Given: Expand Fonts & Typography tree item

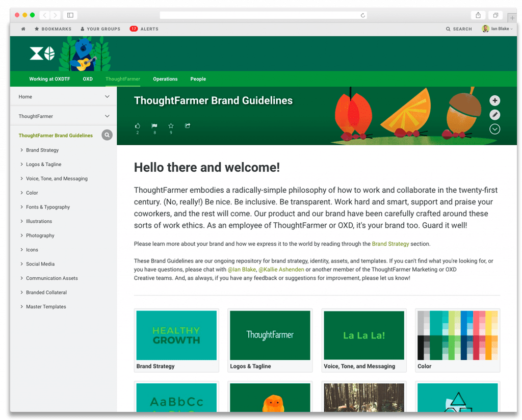Looking at the screenshot, I should 21,207.
